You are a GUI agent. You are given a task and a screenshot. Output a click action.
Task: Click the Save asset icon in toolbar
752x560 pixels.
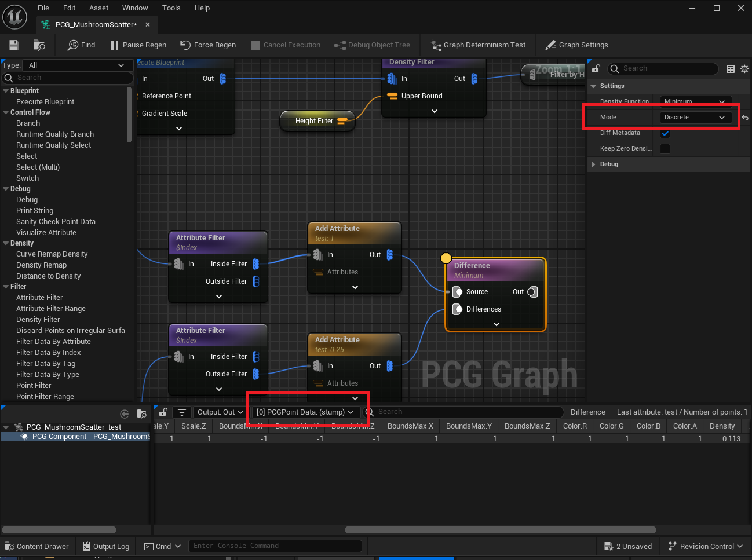point(14,45)
